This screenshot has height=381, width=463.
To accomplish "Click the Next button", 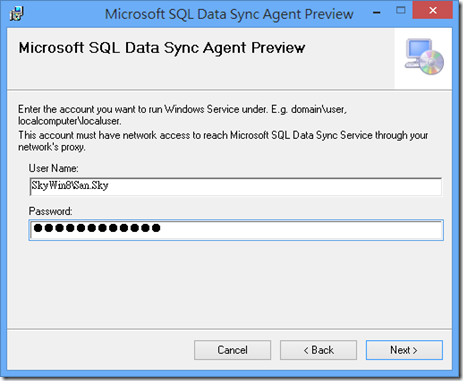I will pyautogui.click(x=404, y=350).
